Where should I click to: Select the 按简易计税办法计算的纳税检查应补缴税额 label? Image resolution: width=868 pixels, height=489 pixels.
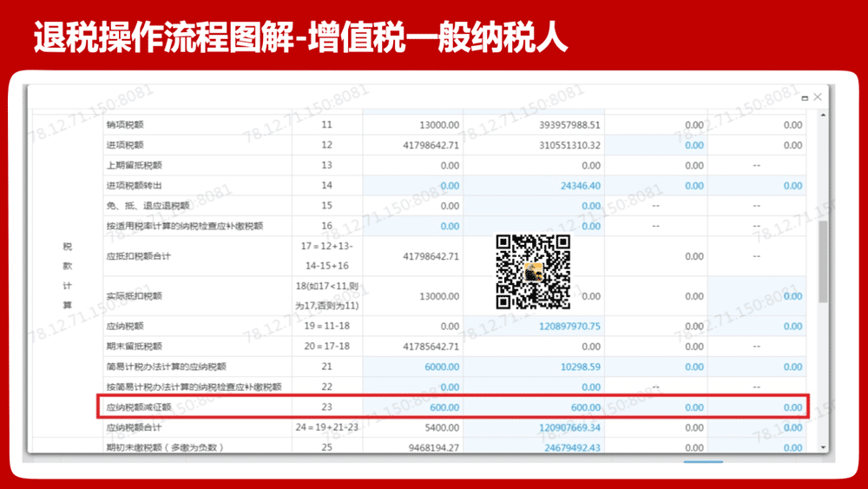(x=194, y=387)
